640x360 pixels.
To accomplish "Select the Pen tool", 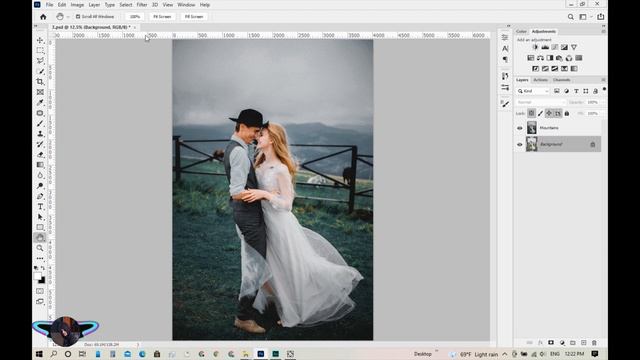I will [x=40, y=196].
